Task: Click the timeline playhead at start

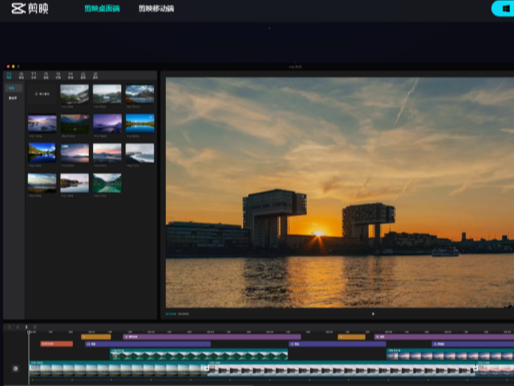Action: click(x=29, y=332)
